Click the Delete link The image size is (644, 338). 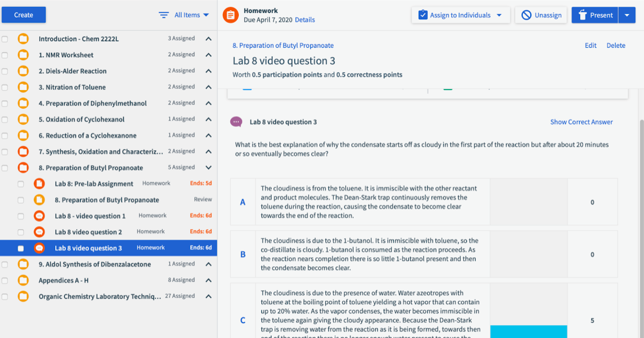point(616,46)
